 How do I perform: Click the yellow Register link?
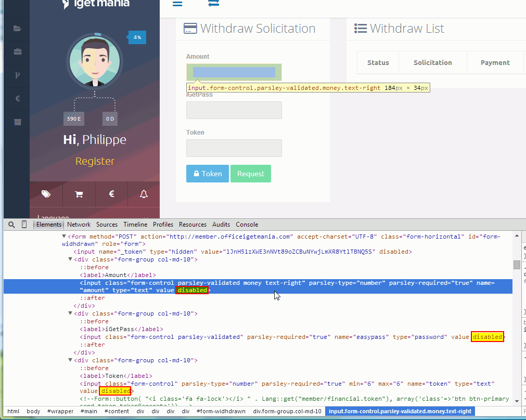[x=95, y=161]
